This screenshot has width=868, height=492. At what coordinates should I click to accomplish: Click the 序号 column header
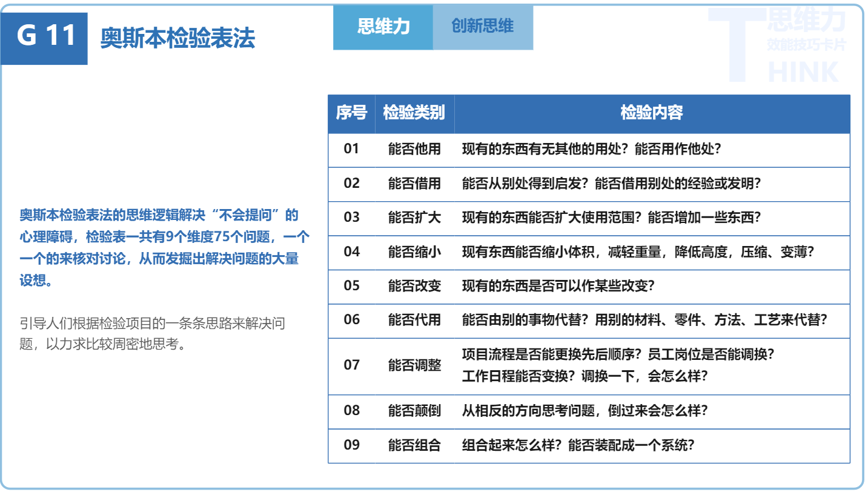tap(351, 113)
